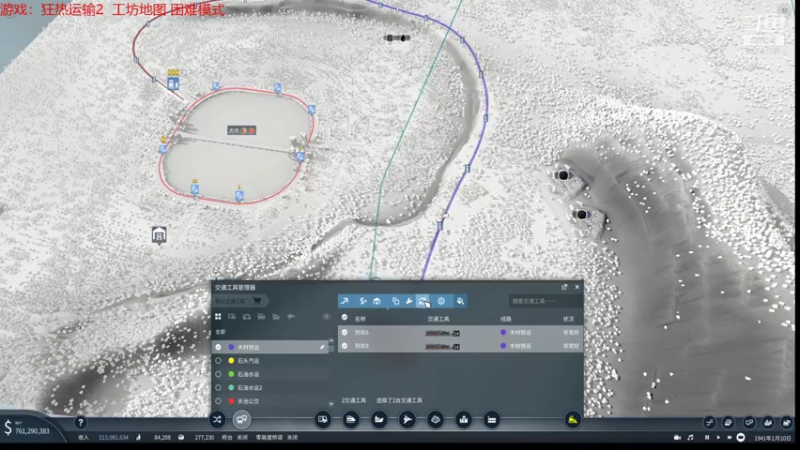
Task: Sort by 状况 column header
Action: [x=569, y=319]
